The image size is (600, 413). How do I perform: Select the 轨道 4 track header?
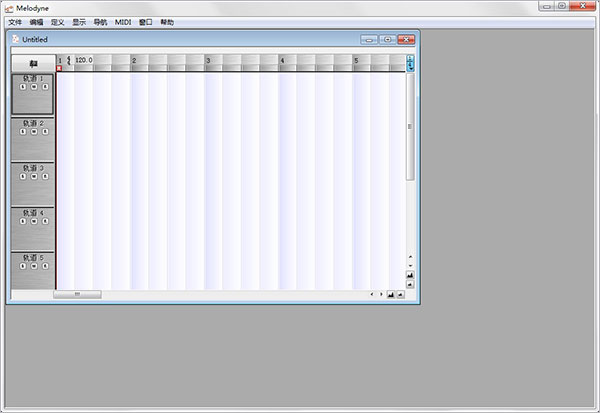[33, 229]
